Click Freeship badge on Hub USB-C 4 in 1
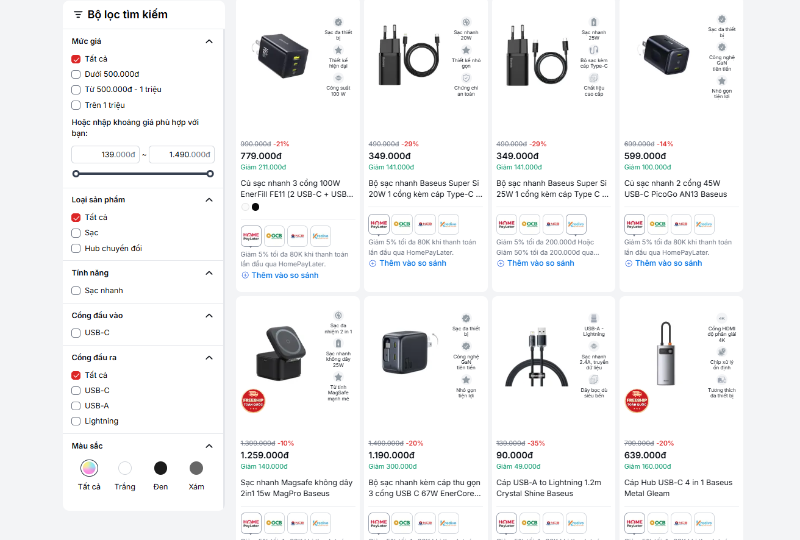The width and height of the screenshot is (800, 540). 636,401
